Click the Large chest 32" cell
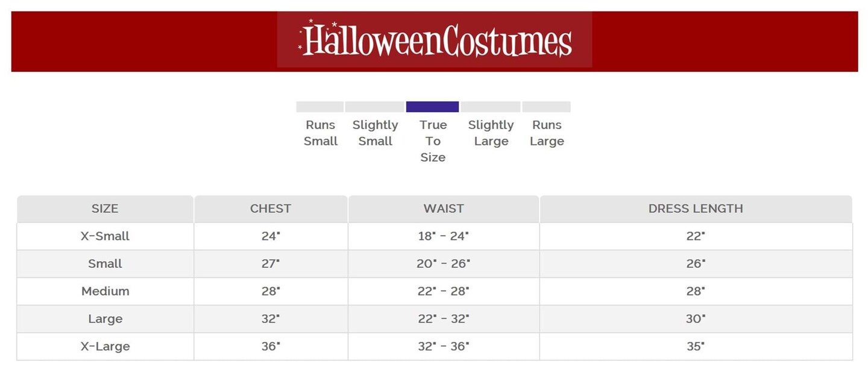Viewport: 868px width, 377px height. (271, 318)
